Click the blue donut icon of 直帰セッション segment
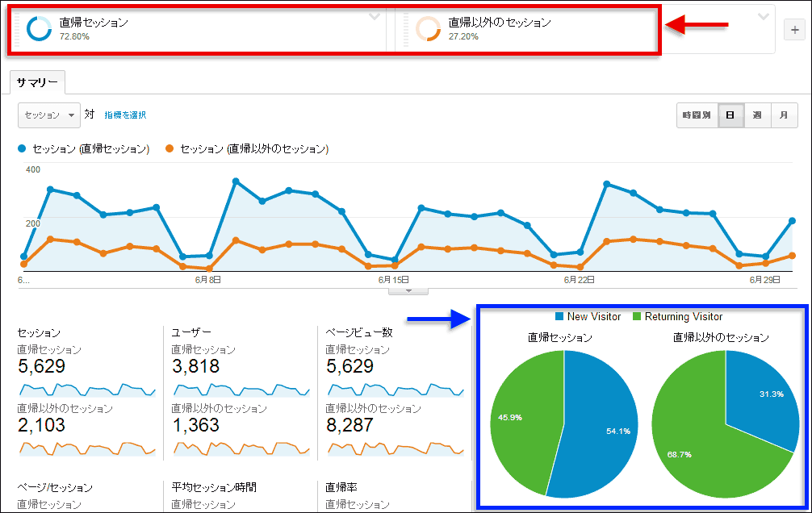This screenshot has width=812, height=513. 39,29
